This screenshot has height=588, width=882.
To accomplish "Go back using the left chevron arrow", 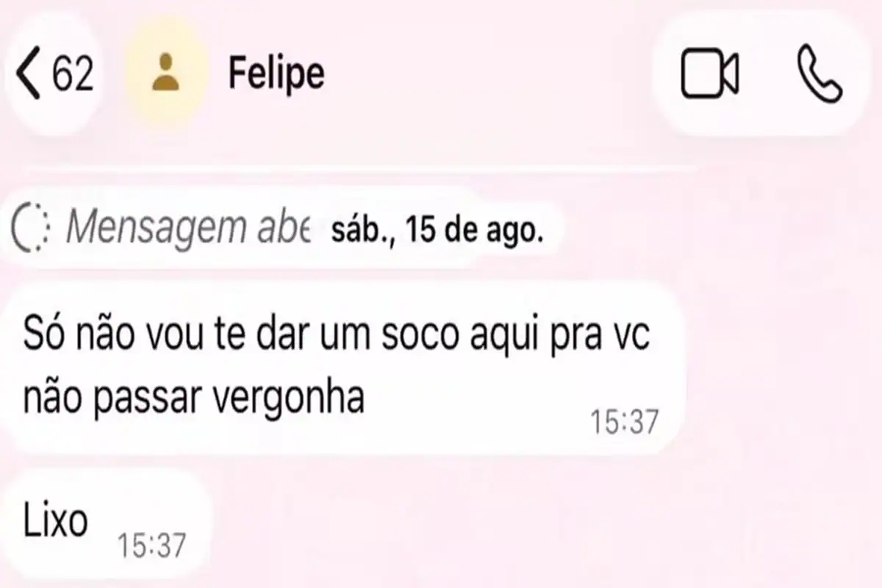I will [x=29, y=74].
